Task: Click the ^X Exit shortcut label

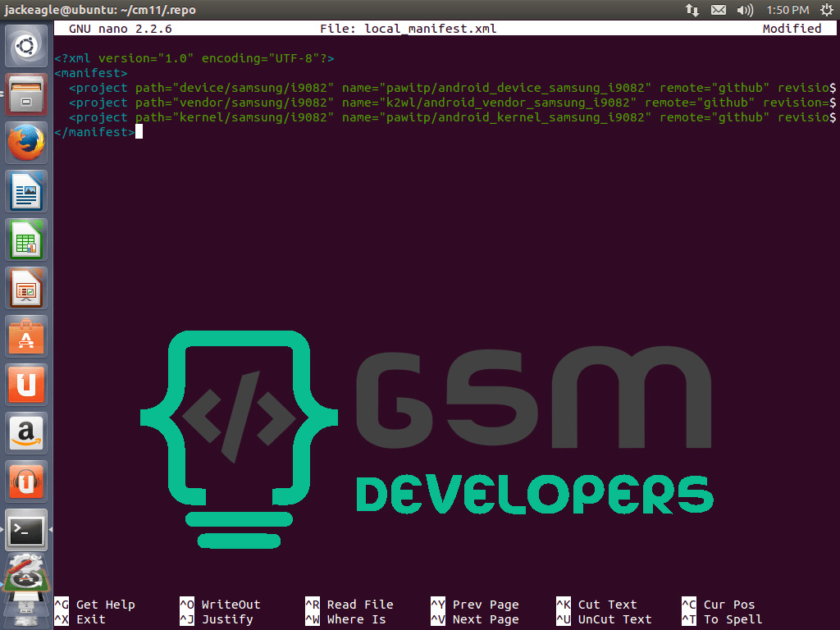Action: tap(80, 620)
